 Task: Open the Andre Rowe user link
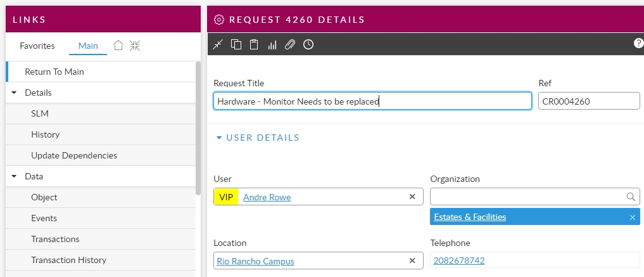pos(267,197)
